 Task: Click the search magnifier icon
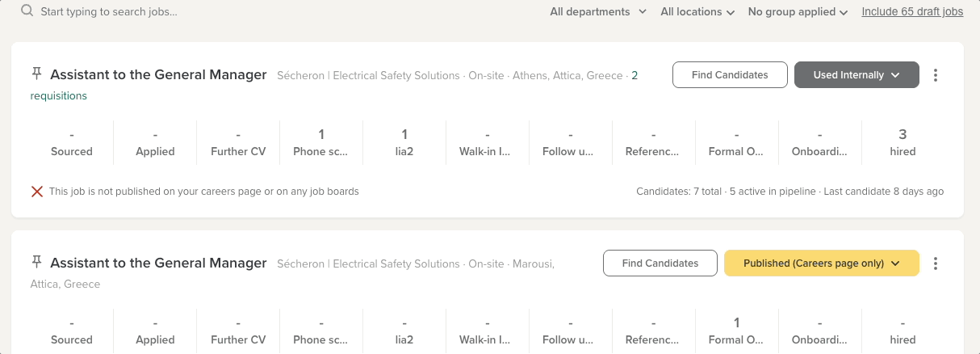click(27, 11)
